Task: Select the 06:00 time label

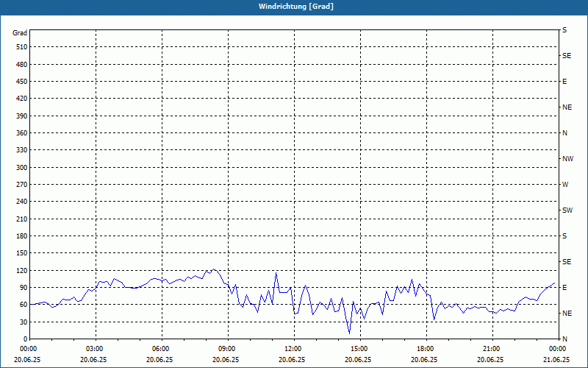Action: (162, 348)
